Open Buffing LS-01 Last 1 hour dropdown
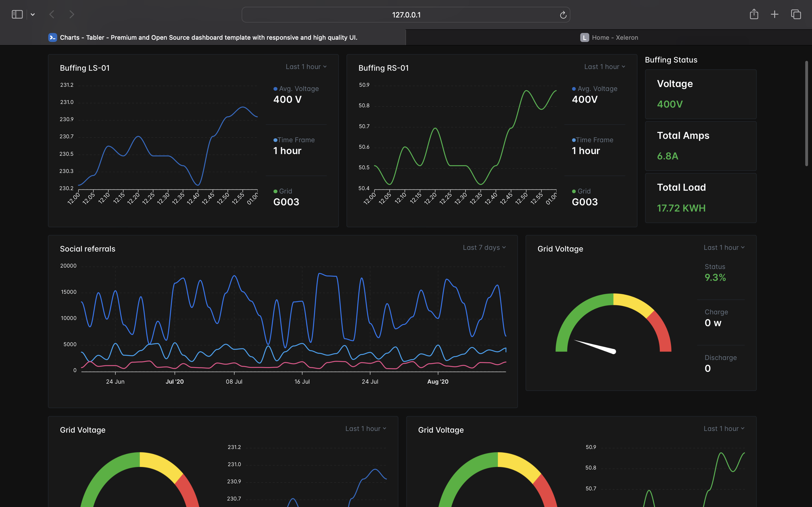This screenshot has width=812, height=507. click(x=306, y=67)
